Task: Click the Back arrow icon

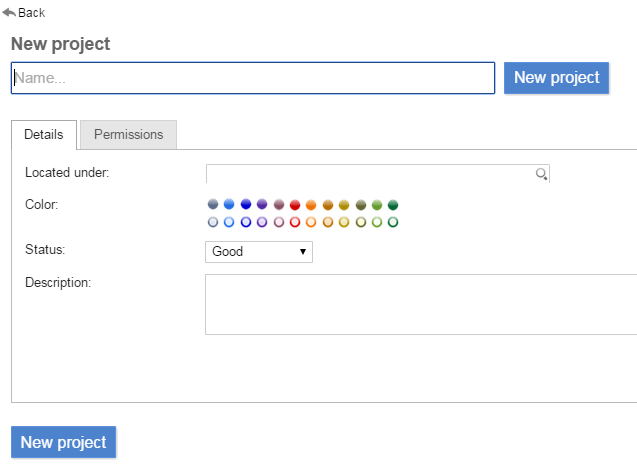Action: coord(9,12)
